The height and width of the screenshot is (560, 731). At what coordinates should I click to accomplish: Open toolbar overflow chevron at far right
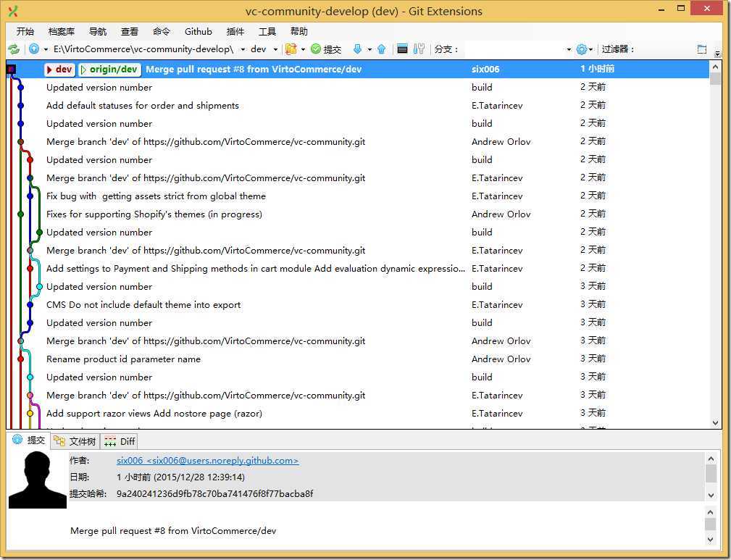[x=717, y=53]
